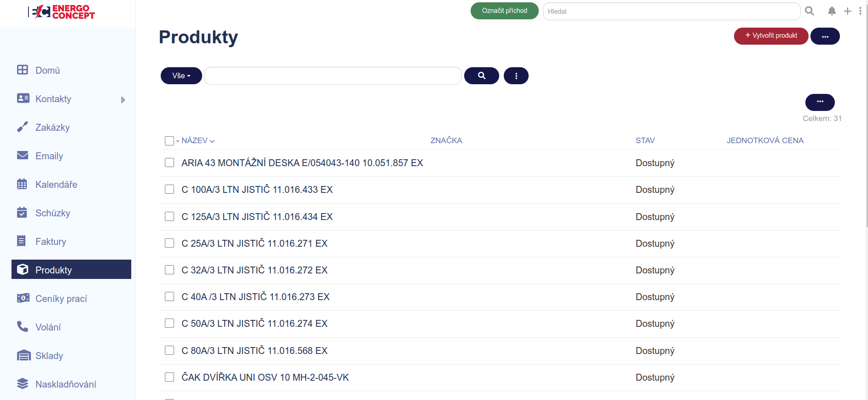Click the page vertical scrollbar
Image resolution: width=868 pixels, height=400 pixels.
tap(866, 115)
